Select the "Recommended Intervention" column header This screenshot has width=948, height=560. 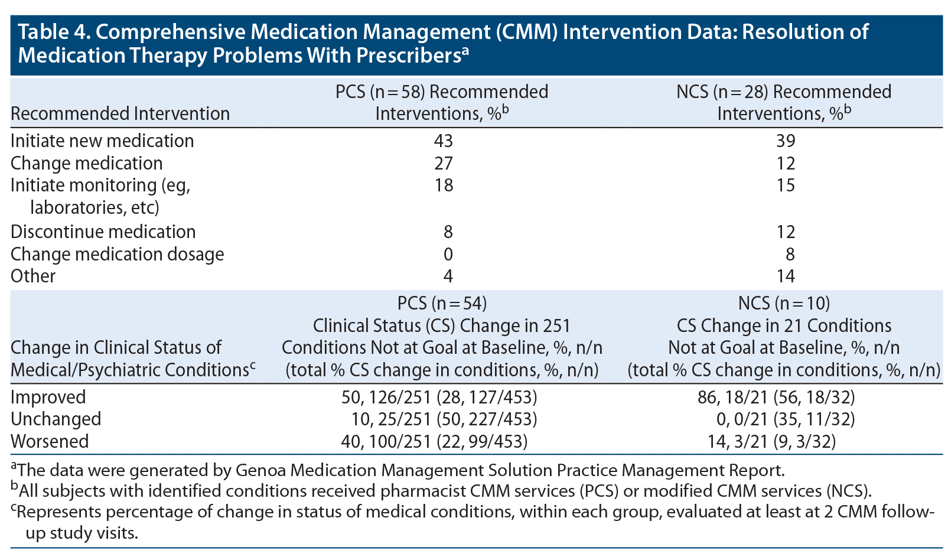120,113
